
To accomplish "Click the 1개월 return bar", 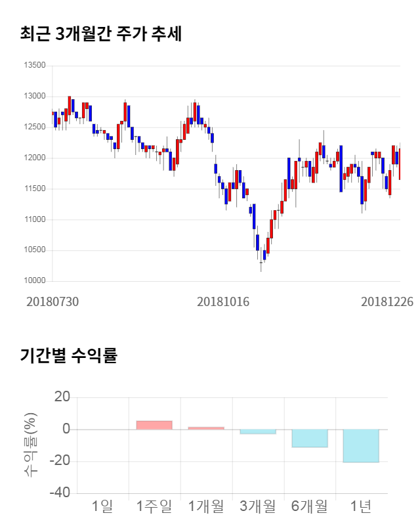I will (x=206, y=428).
